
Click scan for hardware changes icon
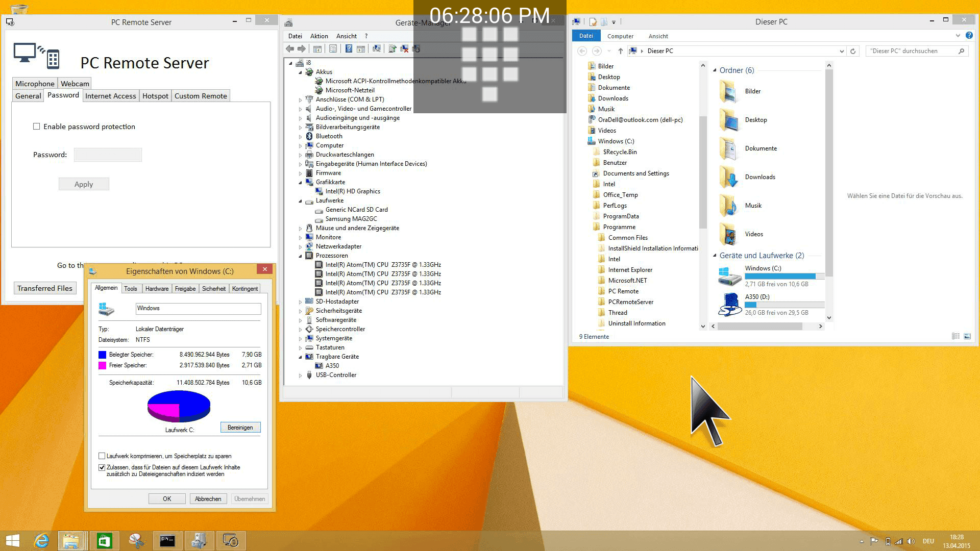point(376,49)
